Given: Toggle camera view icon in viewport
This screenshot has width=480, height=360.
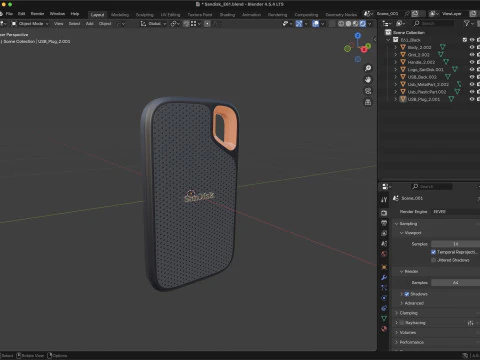Looking at the screenshot, I should pyautogui.click(x=368, y=91).
